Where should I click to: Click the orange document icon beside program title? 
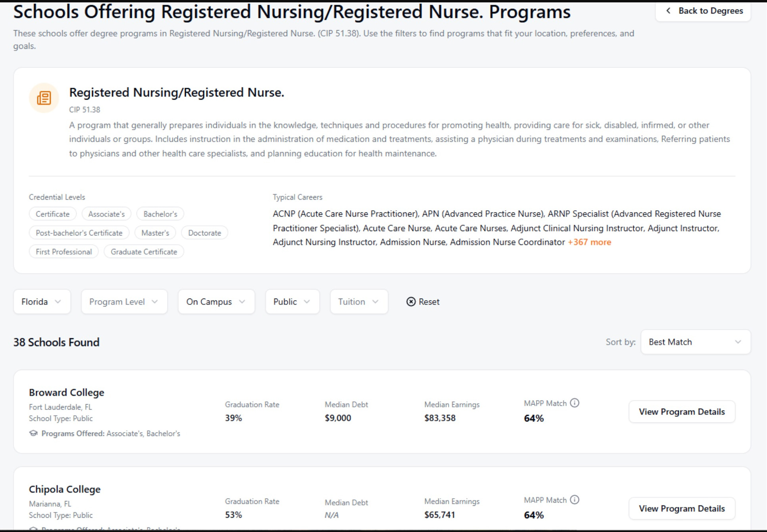tap(44, 98)
